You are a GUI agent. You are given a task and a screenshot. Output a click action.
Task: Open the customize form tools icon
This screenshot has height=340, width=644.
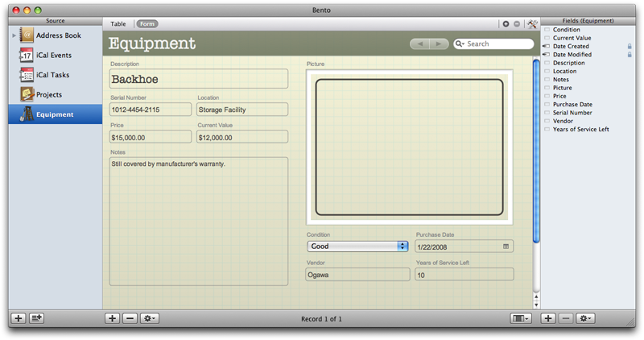click(533, 24)
